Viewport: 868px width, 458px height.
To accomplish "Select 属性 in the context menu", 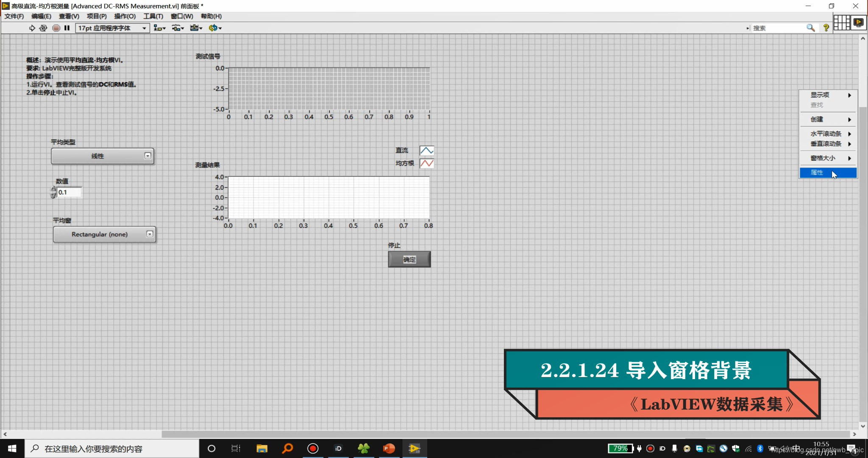I will click(x=828, y=173).
